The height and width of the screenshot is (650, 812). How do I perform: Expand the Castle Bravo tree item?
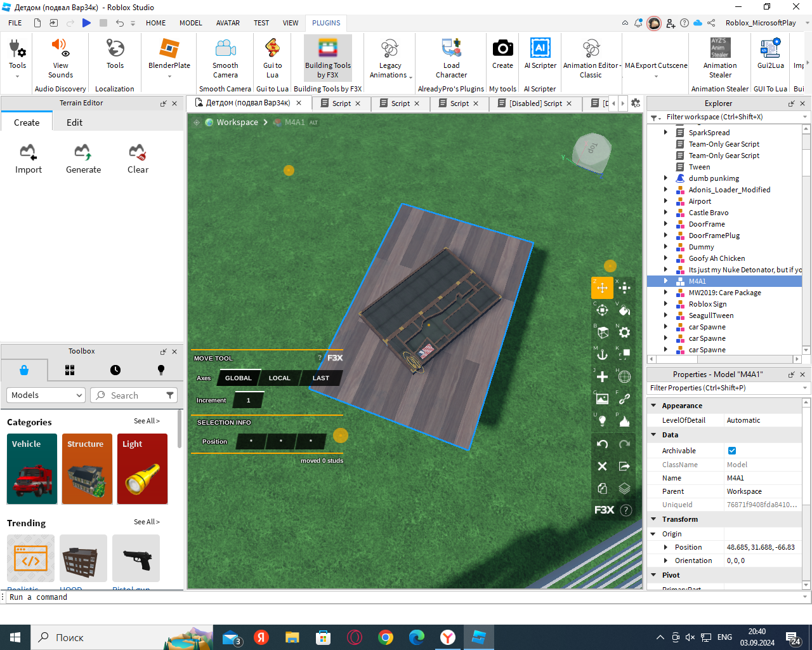tap(665, 213)
